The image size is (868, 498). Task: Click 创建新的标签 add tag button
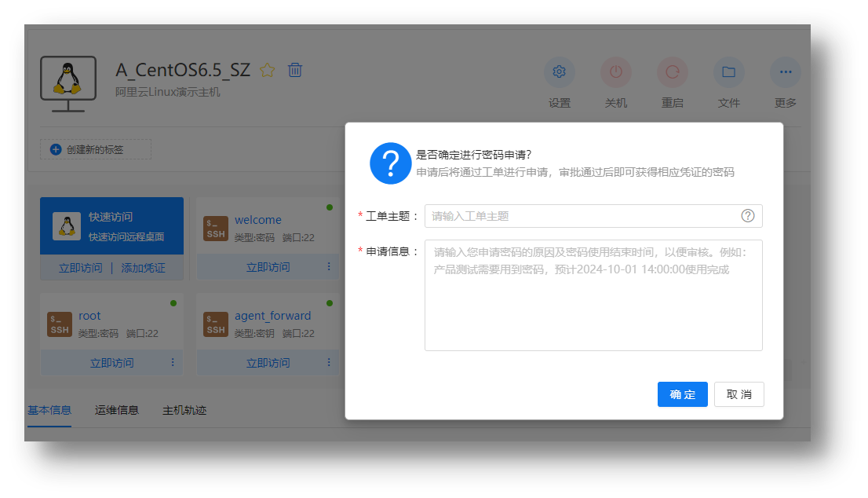(95, 149)
